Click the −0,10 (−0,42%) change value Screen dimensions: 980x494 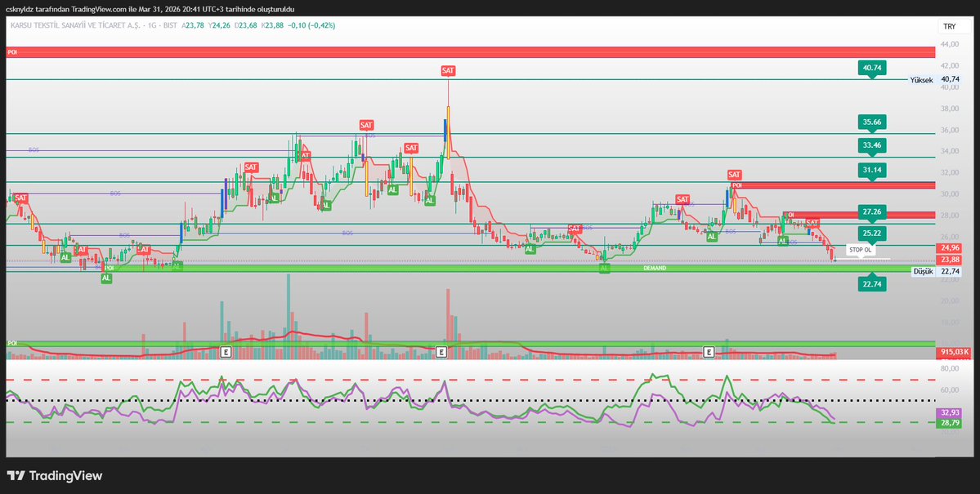pos(311,25)
